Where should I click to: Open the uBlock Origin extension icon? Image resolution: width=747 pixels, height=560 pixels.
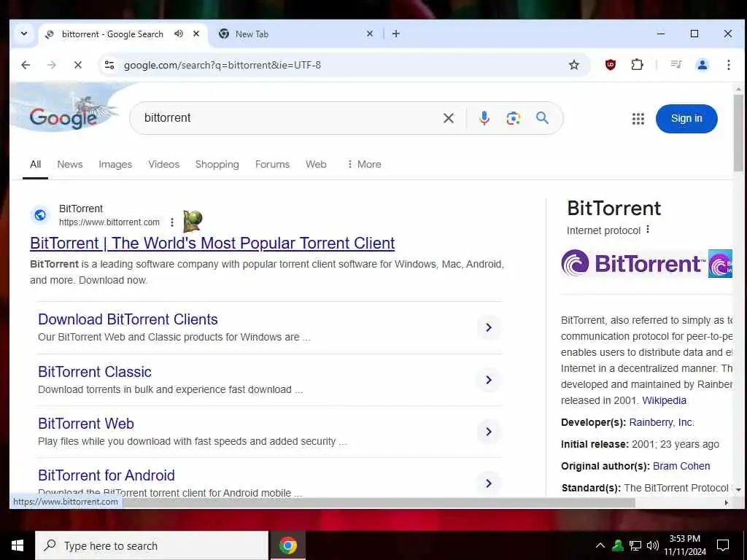[x=611, y=65]
